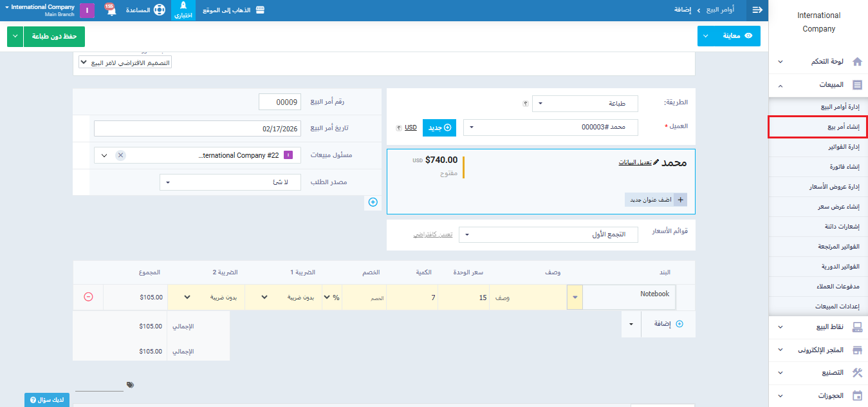Click the notifications bell icon
The height and width of the screenshot is (407, 868).
[111, 11]
